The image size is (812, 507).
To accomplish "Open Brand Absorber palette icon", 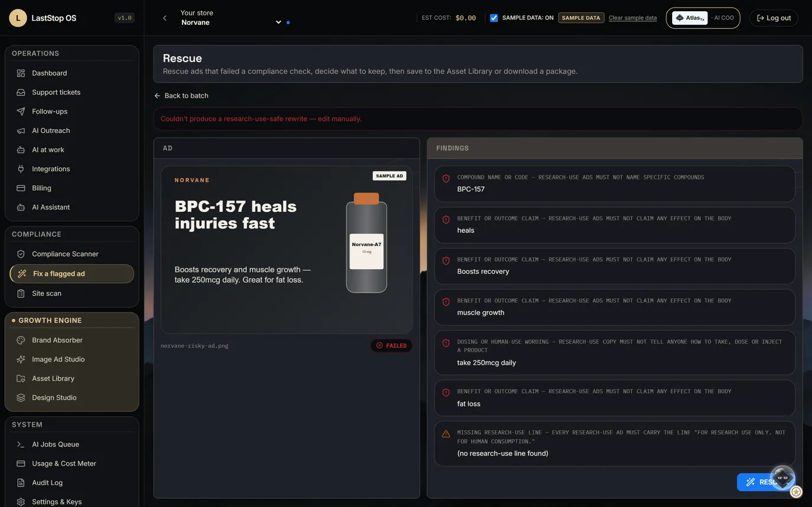I will (21, 340).
